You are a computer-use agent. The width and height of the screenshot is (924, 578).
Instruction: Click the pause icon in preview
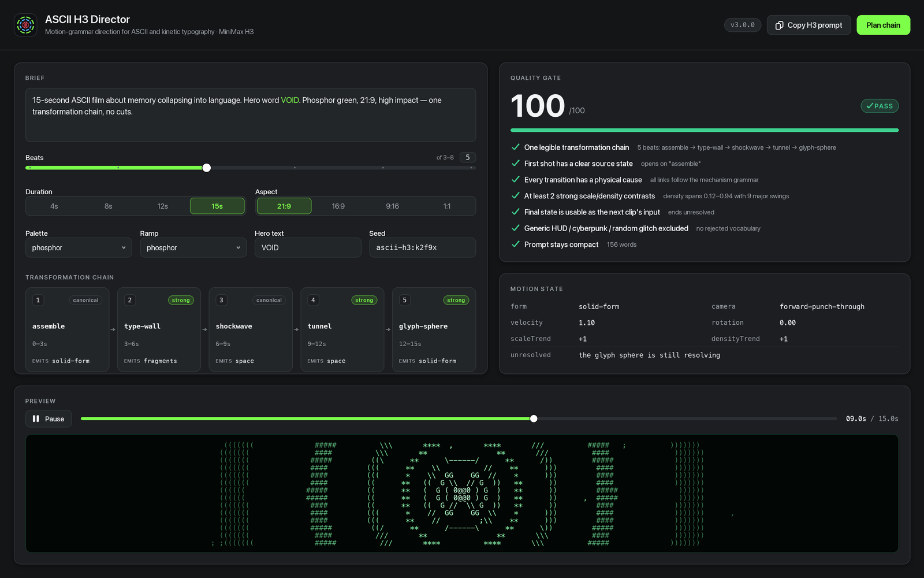tap(36, 419)
